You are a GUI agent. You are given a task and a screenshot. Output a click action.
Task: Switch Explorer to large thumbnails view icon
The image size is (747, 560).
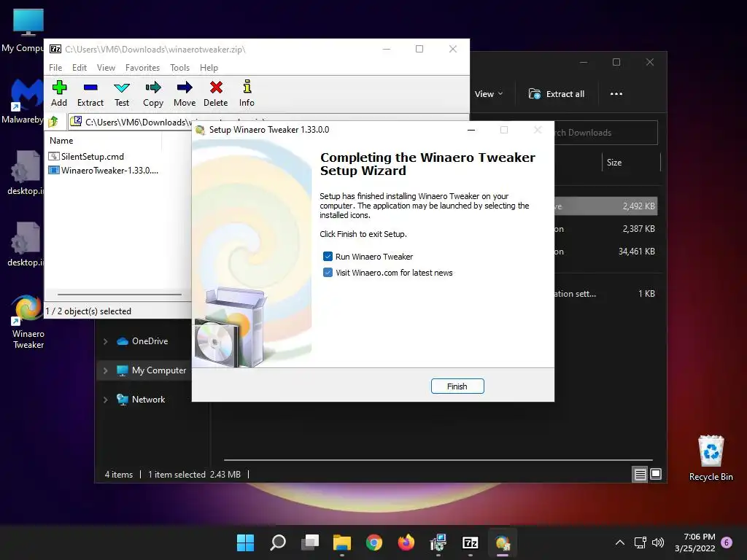tap(656, 474)
